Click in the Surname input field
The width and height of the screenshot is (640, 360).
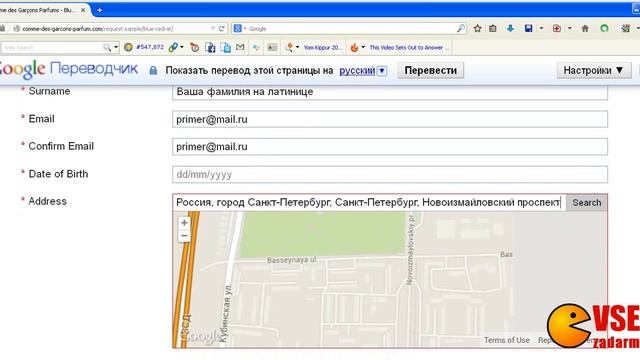click(390, 92)
